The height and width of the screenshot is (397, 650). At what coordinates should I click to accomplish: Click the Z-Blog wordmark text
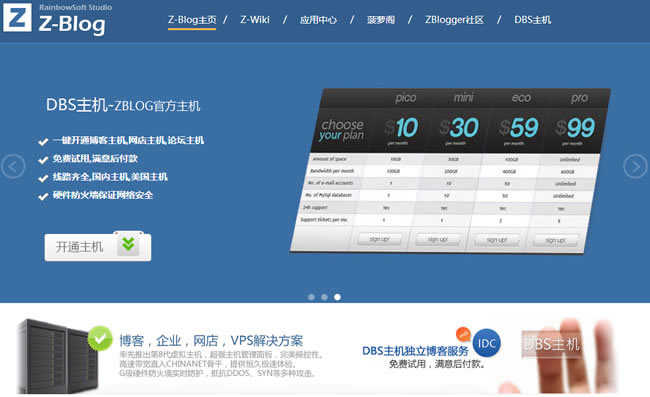(72, 24)
